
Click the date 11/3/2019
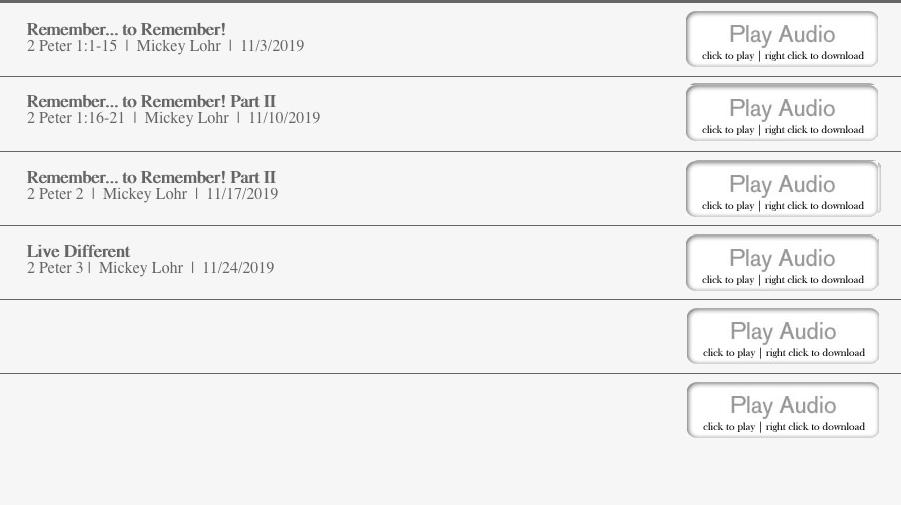click(x=272, y=46)
